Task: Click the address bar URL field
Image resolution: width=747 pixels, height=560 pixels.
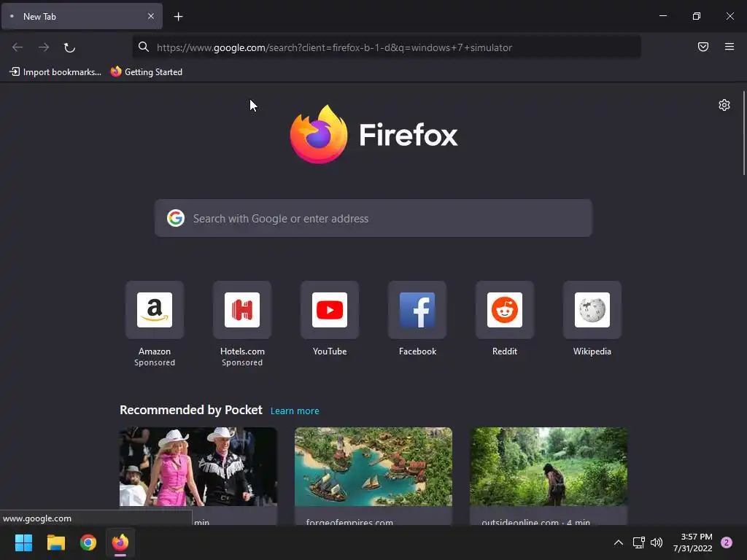Action: point(387,47)
